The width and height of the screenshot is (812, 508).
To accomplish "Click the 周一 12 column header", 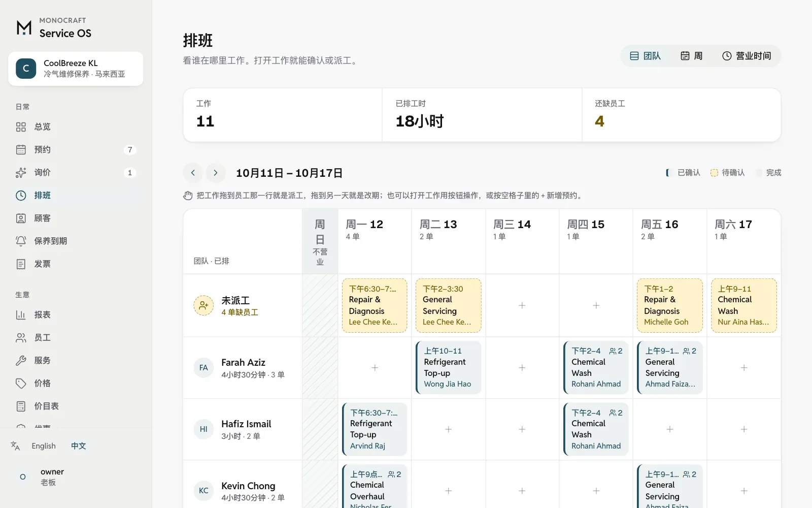I will (375, 241).
